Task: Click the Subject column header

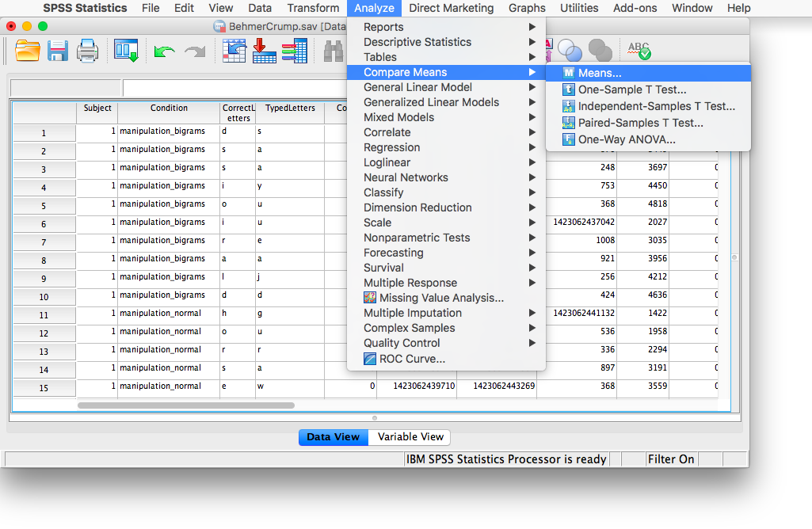Action: (97, 112)
